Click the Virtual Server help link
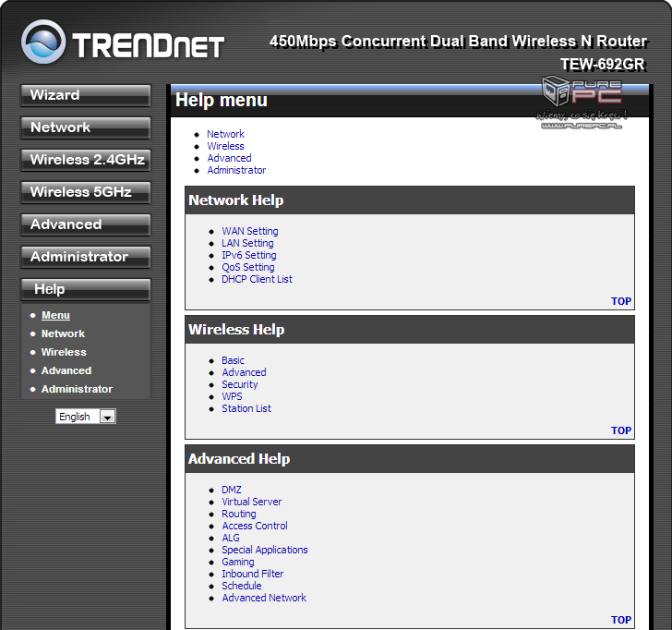 pos(251,502)
